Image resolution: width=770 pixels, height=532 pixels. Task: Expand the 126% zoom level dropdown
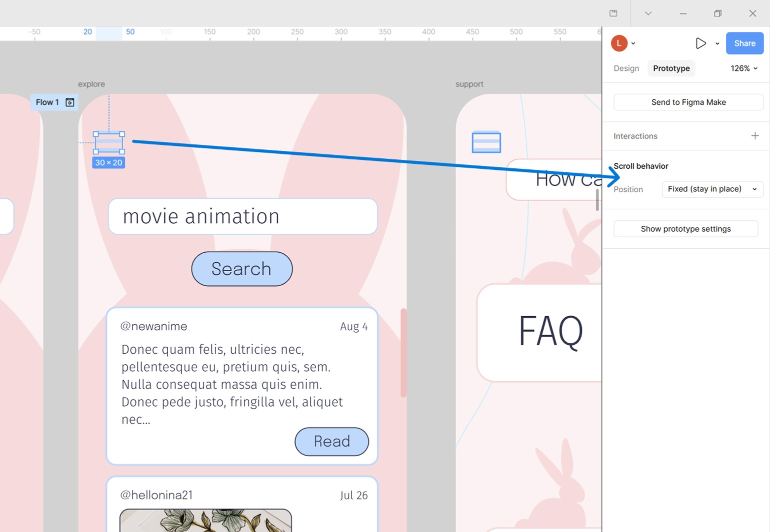tap(744, 68)
